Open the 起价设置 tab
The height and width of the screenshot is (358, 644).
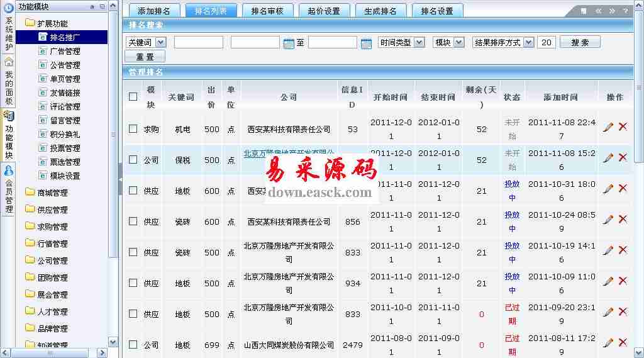[x=324, y=11]
